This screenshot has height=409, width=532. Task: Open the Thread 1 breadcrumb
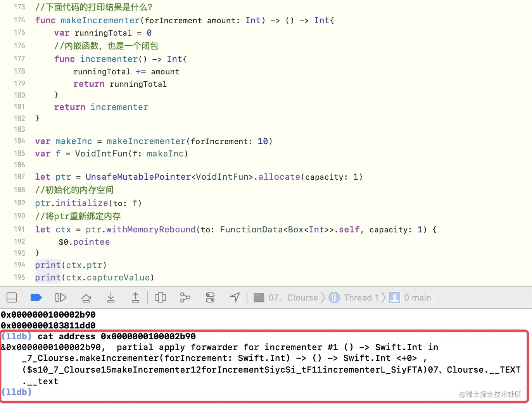tap(354, 297)
